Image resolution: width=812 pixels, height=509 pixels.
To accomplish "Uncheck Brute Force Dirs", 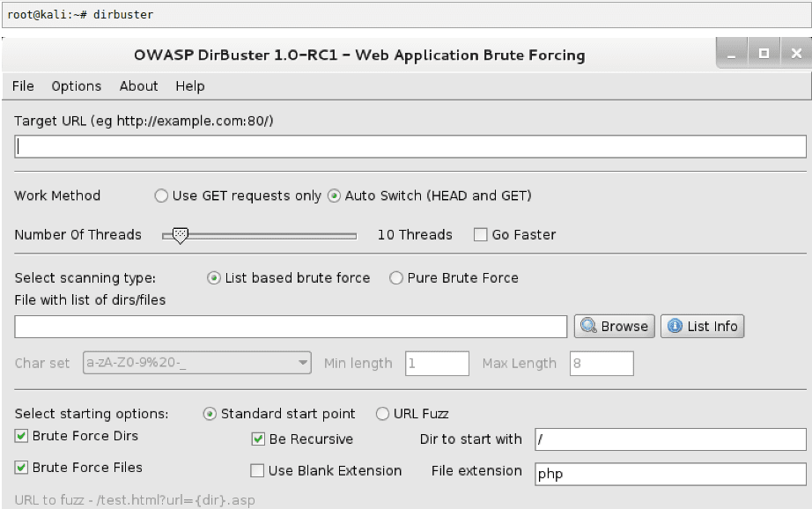I will (x=22, y=437).
